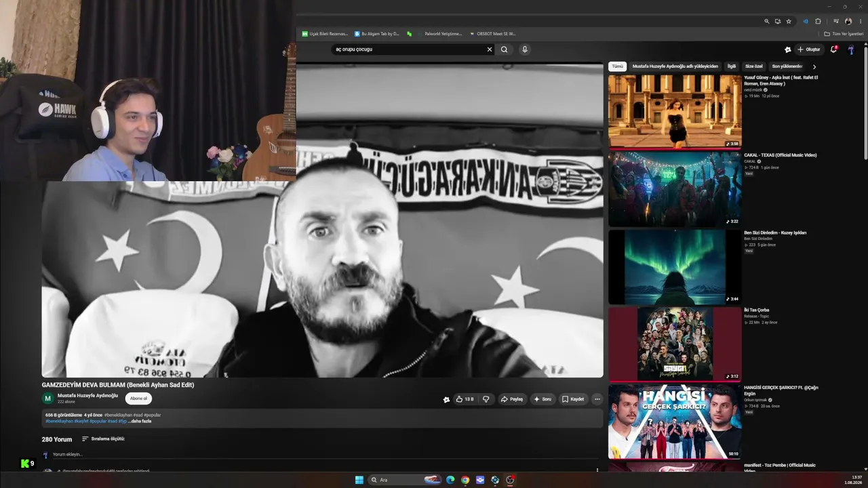Click the zoom magnifier icon in address bar
This screenshot has height=488, width=868.
(767, 21)
